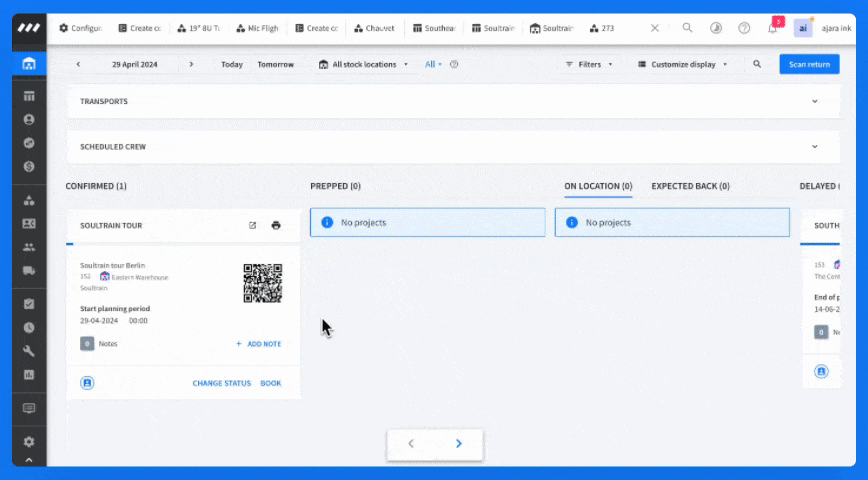Switch to the Expected Back tab
This screenshot has height=480, width=868.
tap(690, 186)
